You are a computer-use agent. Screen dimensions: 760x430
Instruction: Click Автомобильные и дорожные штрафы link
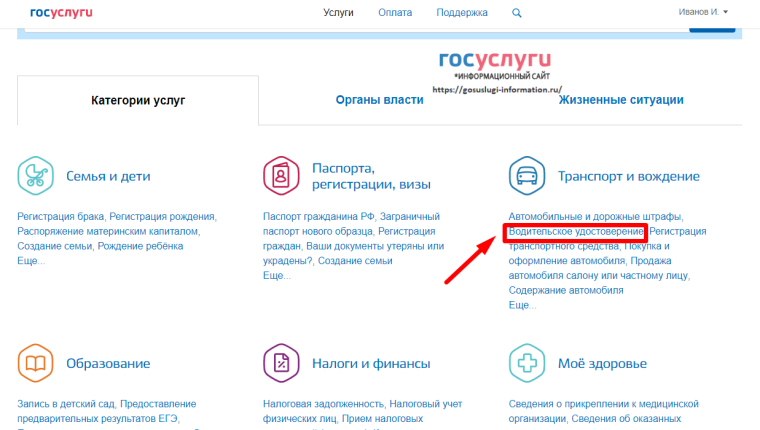coord(595,217)
